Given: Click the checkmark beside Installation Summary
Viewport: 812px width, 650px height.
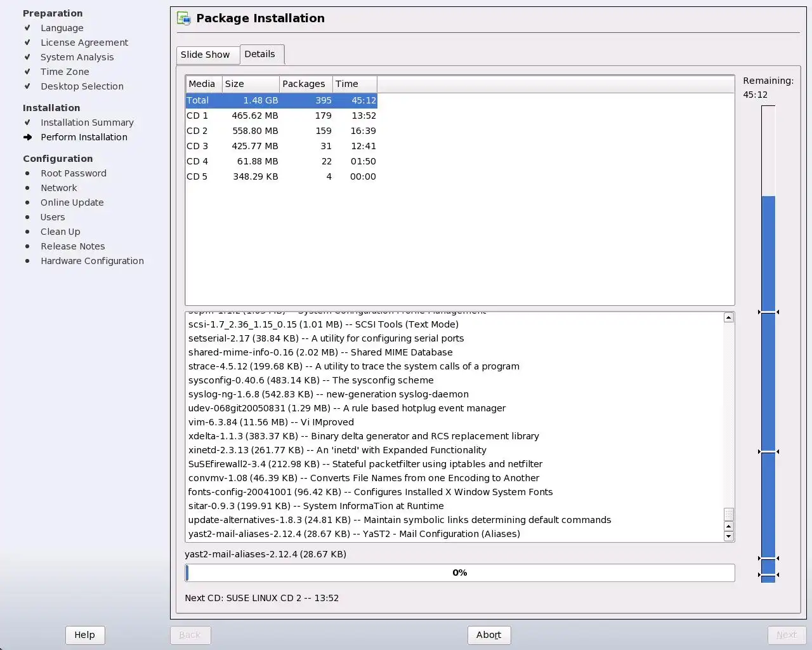Looking at the screenshot, I should [x=27, y=123].
